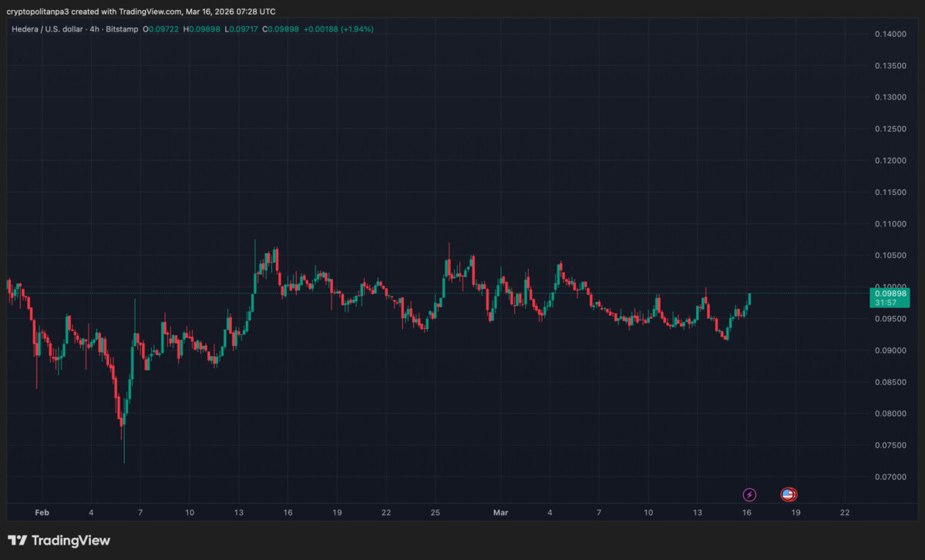Click the US flag economic event icon

pyautogui.click(x=788, y=495)
